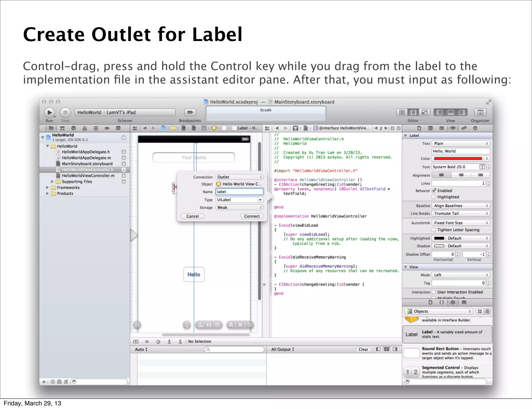Open the Size inspector ruler tab
Screen dimensions: 532x409
click(464, 128)
